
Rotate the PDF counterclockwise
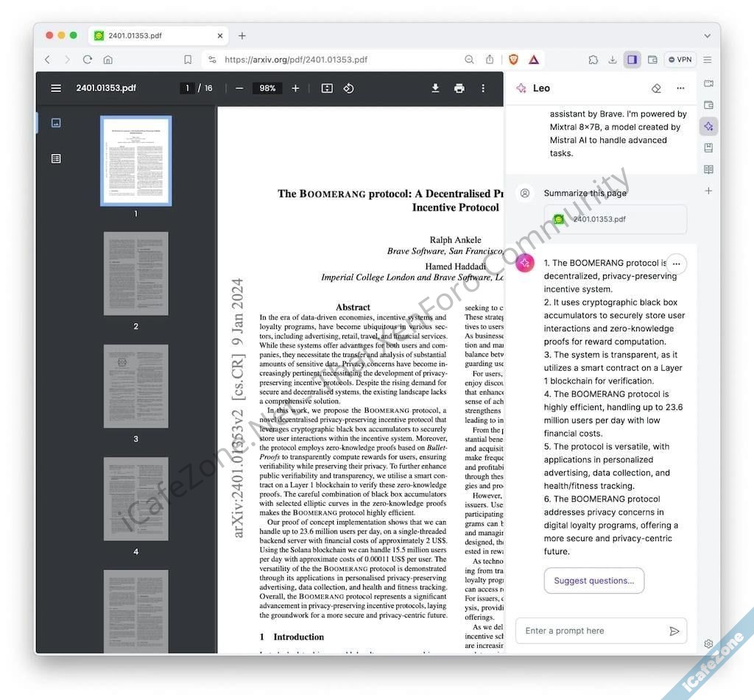point(349,88)
